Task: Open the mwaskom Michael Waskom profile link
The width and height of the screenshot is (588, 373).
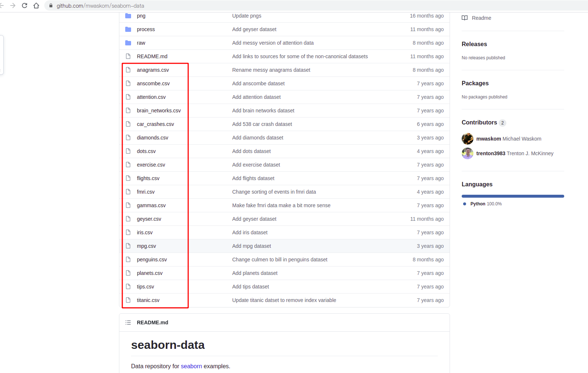Action: (x=509, y=139)
